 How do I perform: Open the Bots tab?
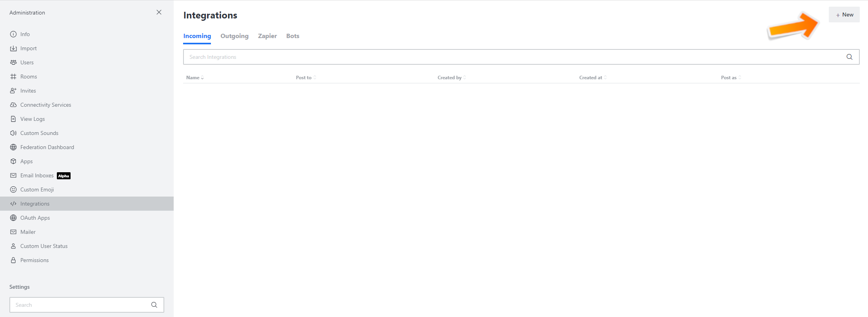click(292, 36)
